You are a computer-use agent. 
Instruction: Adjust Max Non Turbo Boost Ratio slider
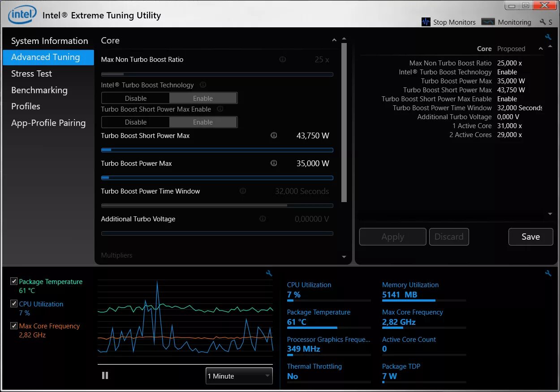click(217, 74)
